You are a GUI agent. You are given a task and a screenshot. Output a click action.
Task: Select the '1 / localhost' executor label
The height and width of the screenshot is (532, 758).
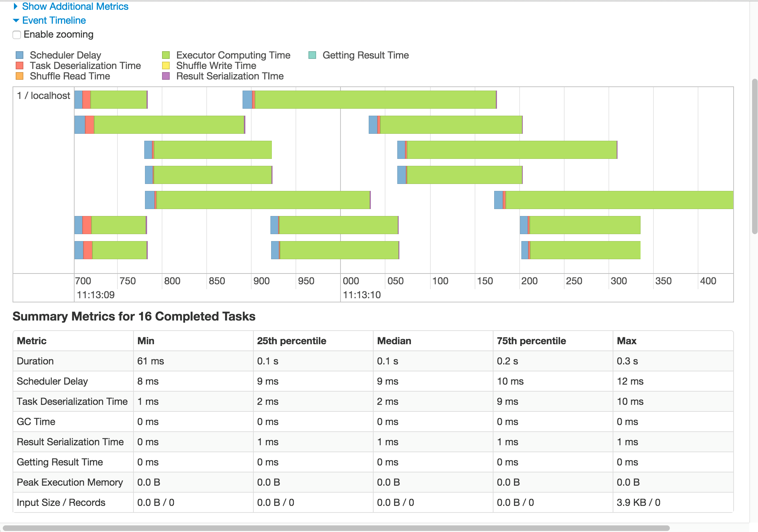(44, 95)
